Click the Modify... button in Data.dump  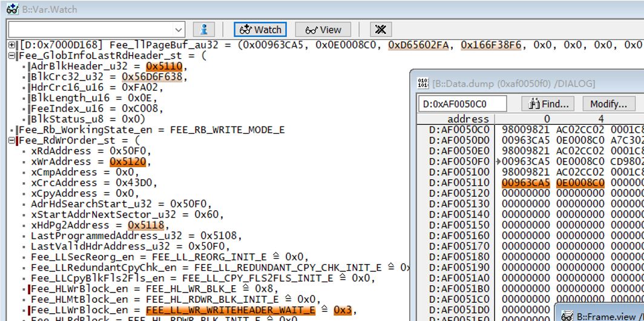pos(609,104)
